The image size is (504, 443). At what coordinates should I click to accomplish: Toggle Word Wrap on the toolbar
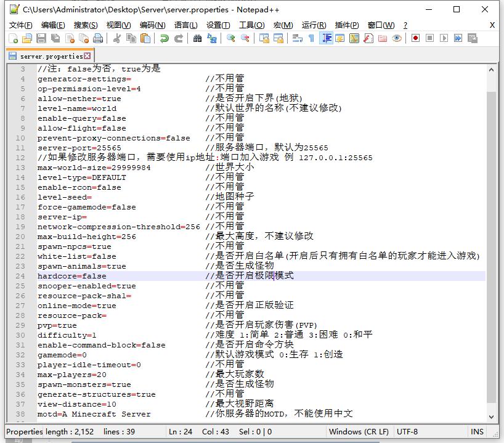click(x=295, y=38)
